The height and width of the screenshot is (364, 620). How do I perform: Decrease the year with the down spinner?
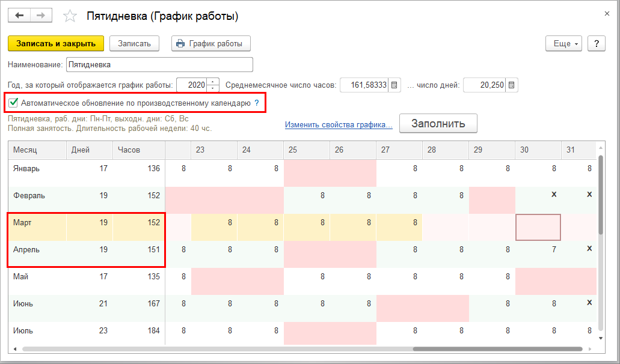(x=213, y=88)
